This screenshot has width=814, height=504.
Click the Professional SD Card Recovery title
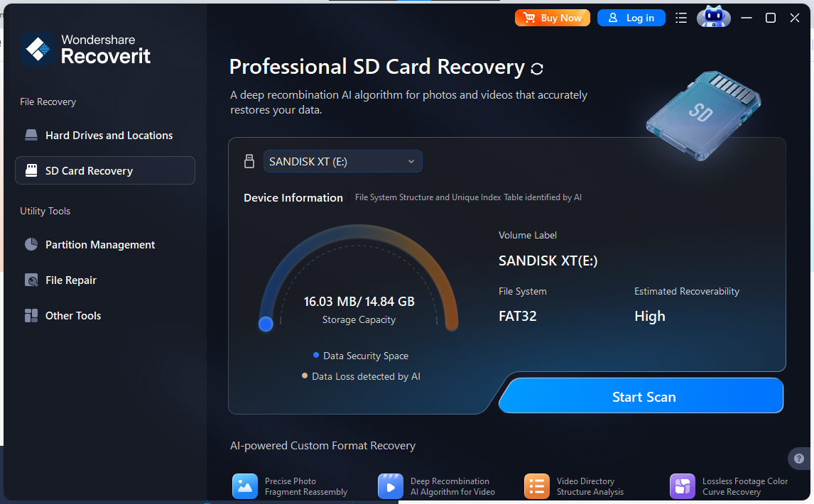click(377, 67)
